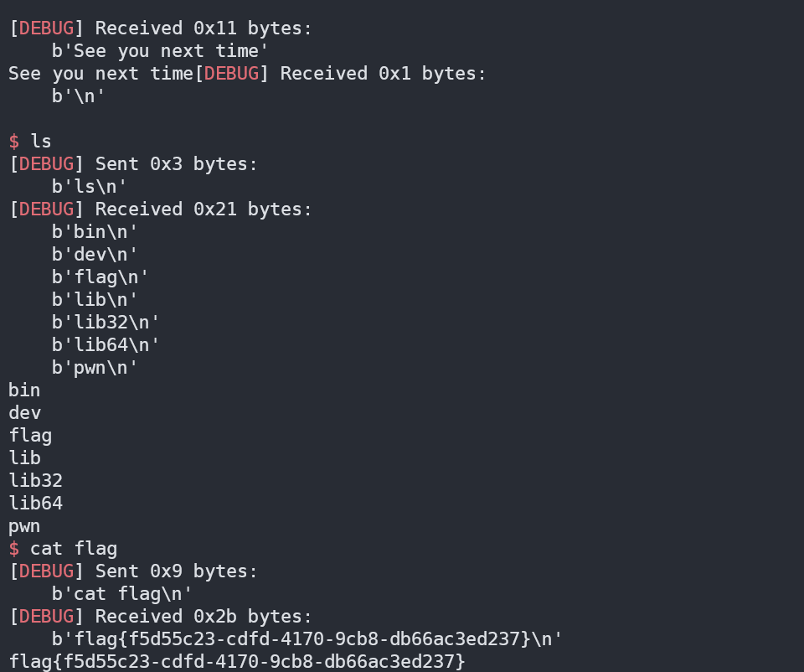
Task: Click the b'pwn\n' byte string
Action: (95, 368)
